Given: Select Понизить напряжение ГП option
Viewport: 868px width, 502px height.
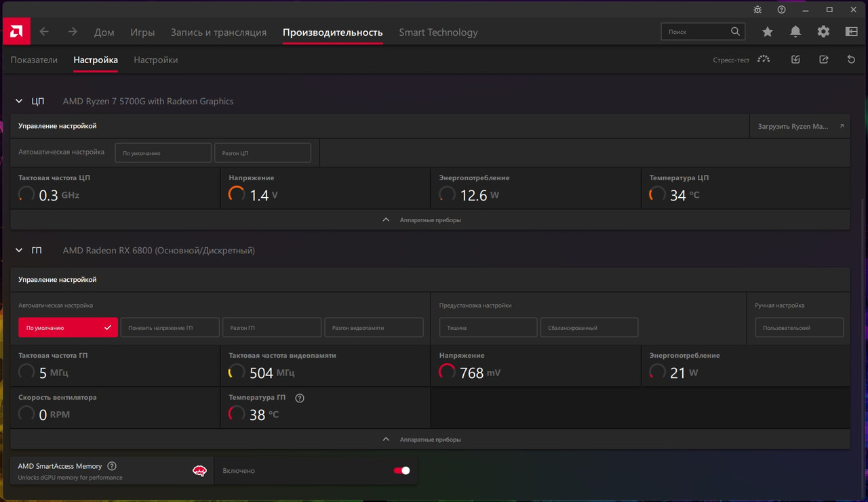Looking at the screenshot, I should [170, 327].
